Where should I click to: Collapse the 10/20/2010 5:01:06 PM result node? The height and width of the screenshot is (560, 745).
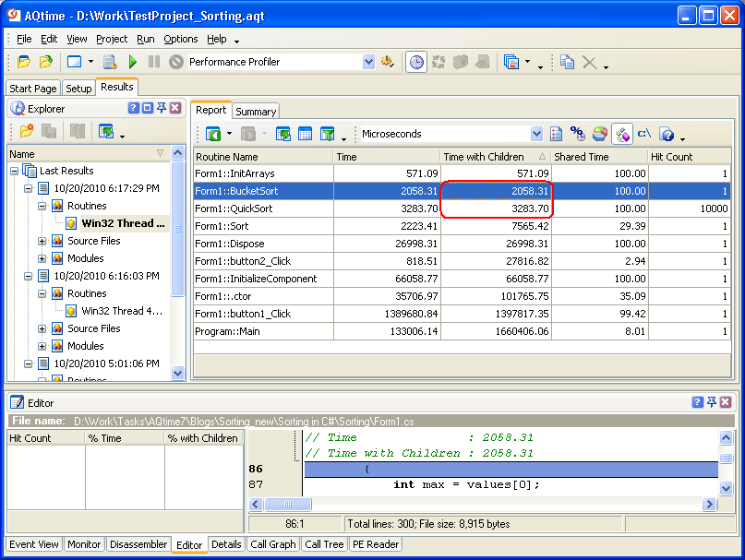point(29,363)
